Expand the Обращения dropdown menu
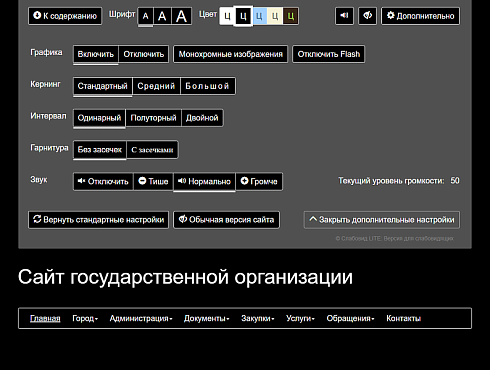The image size is (490, 370). pyautogui.click(x=350, y=318)
